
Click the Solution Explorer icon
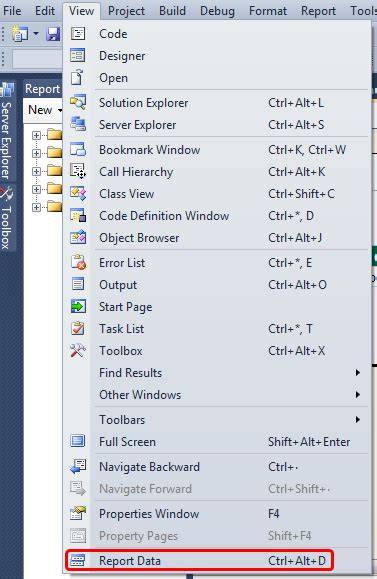(78, 103)
